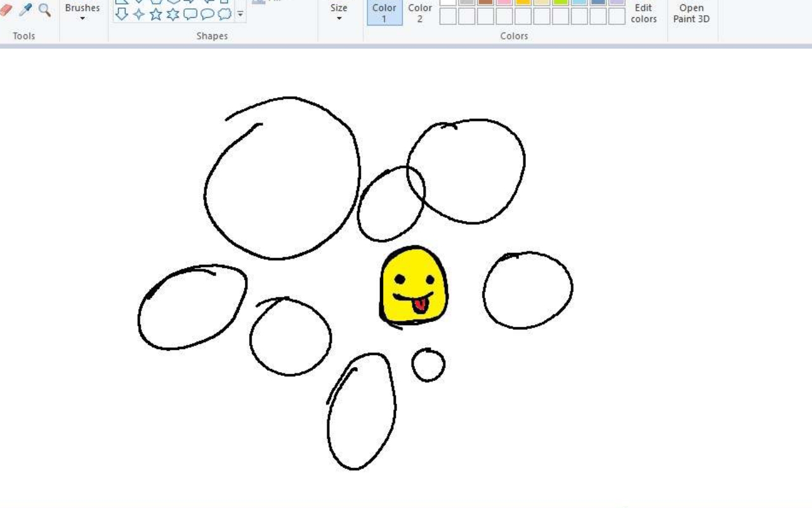Select the Eraser tool
This screenshot has width=812, height=508.
(x=6, y=9)
